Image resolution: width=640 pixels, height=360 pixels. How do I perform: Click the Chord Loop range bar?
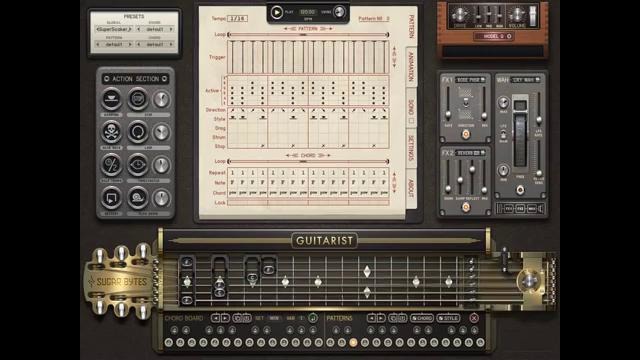(x=308, y=162)
